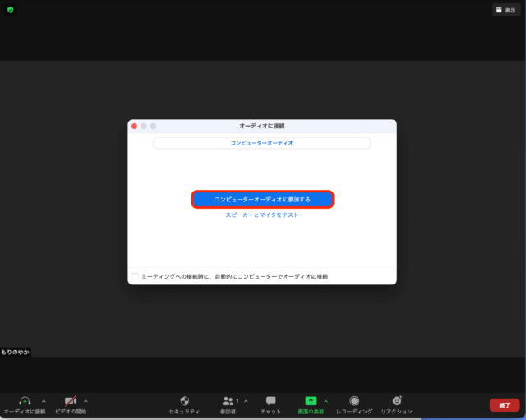Open the チャット chat bubble icon

(270, 401)
